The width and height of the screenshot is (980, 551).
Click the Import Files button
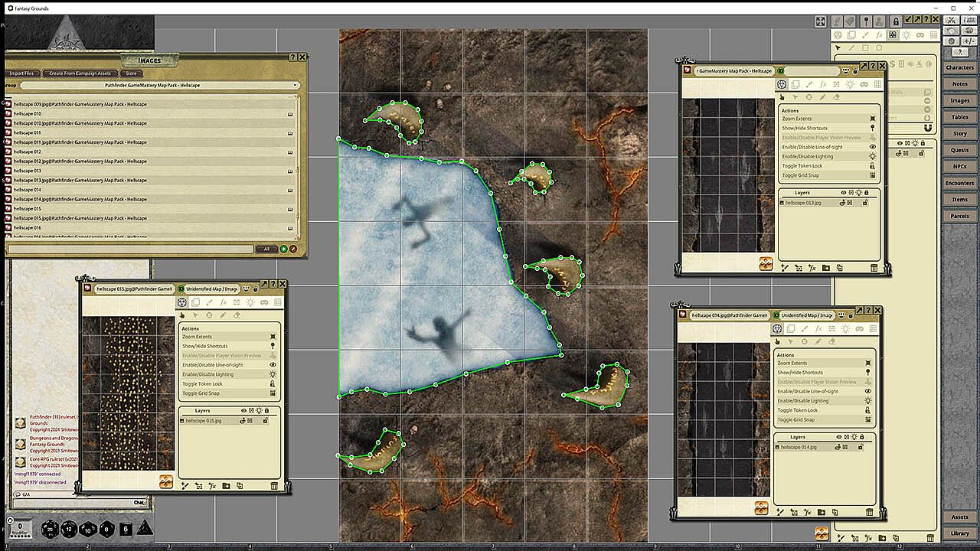tap(21, 73)
